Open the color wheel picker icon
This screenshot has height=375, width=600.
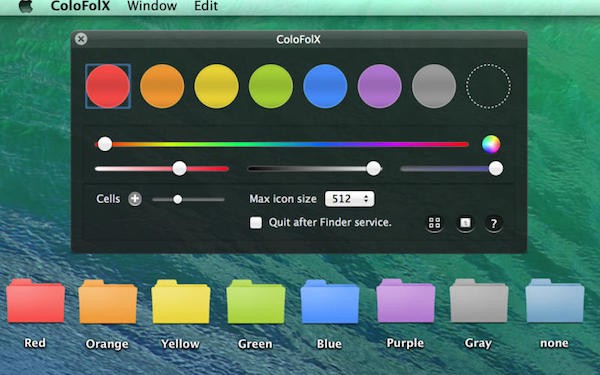click(x=491, y=144)
